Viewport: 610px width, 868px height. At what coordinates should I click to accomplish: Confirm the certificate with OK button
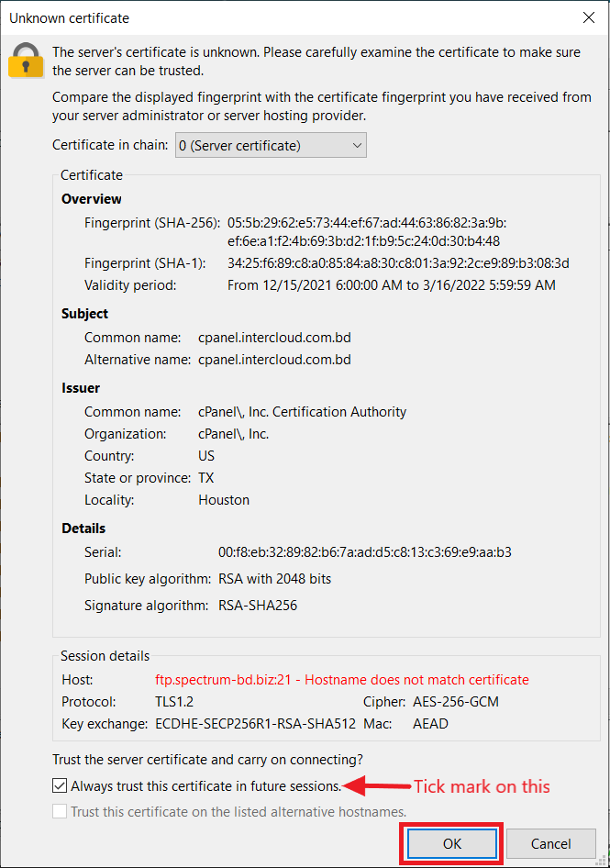tap(451, 843)
